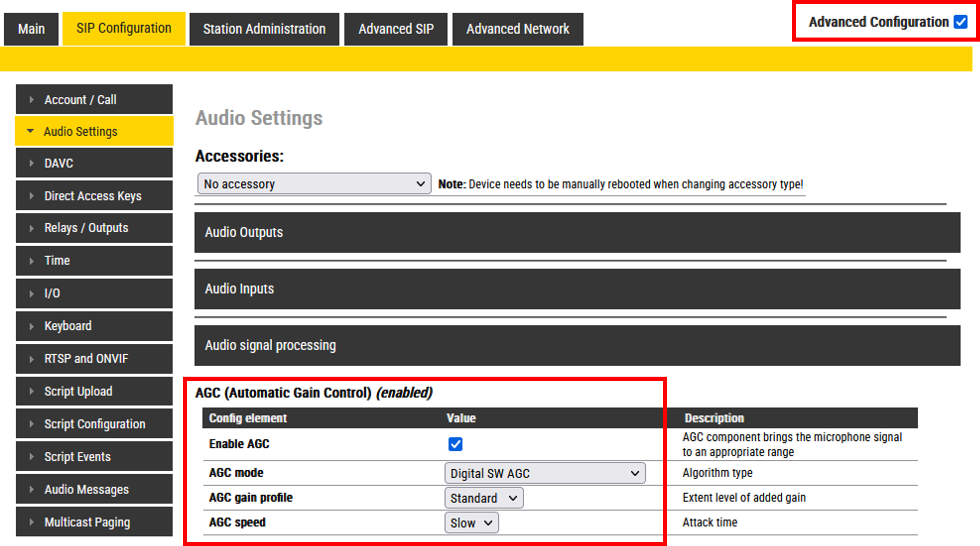The width and height of the screenshot is (980, 546).
Task: Uncheck the Enable AGC checkbox
Action: point(455,444)
